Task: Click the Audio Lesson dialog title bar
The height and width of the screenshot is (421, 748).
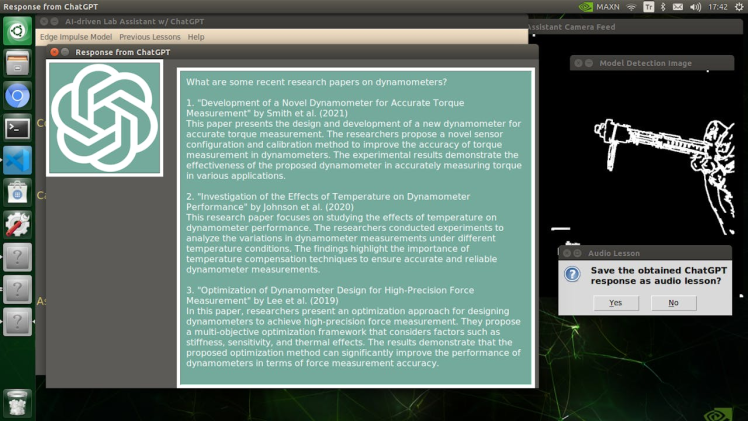Action: click(645, 253)
